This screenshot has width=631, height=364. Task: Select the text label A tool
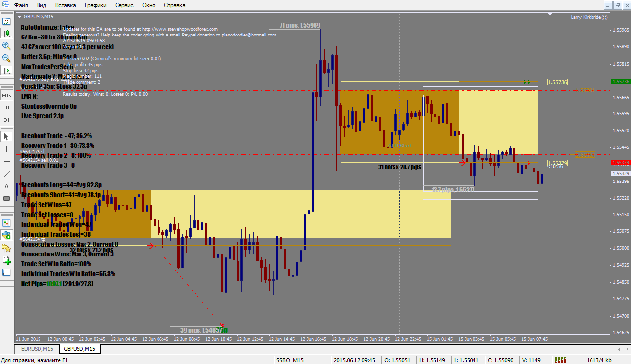[x=6, y=186]
